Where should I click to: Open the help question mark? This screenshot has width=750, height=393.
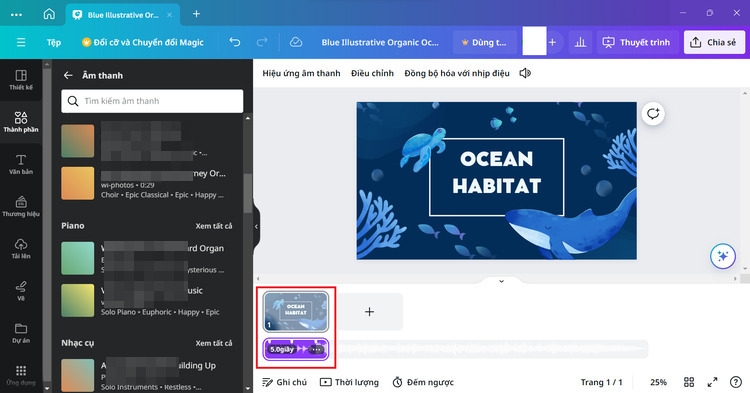coord(736,382)
